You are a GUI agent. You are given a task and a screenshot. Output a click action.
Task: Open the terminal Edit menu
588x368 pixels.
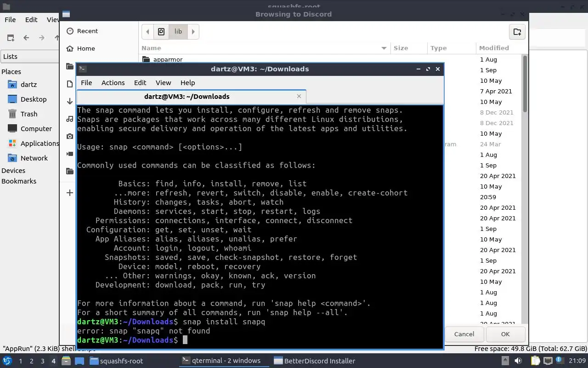pyautogui.click(x=140, y=83)
